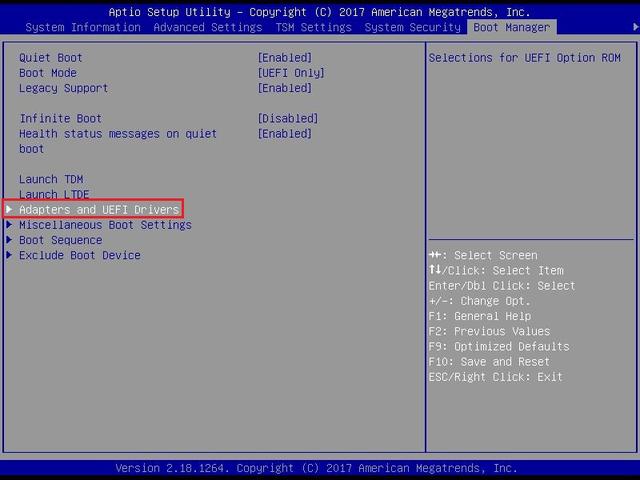Expand Adapters and UEFI Drivers submenu
Viewport: 640px width, 480px height.
coord(99,210)
